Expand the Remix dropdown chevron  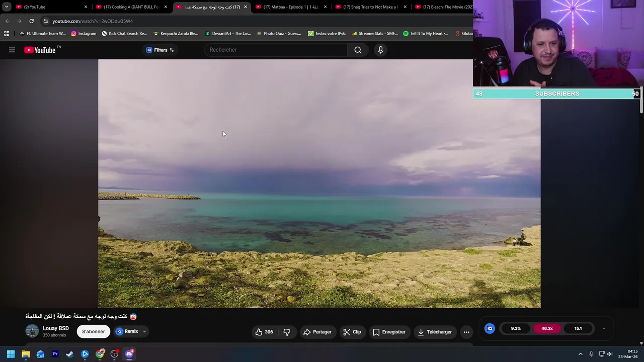click(144, 331)
